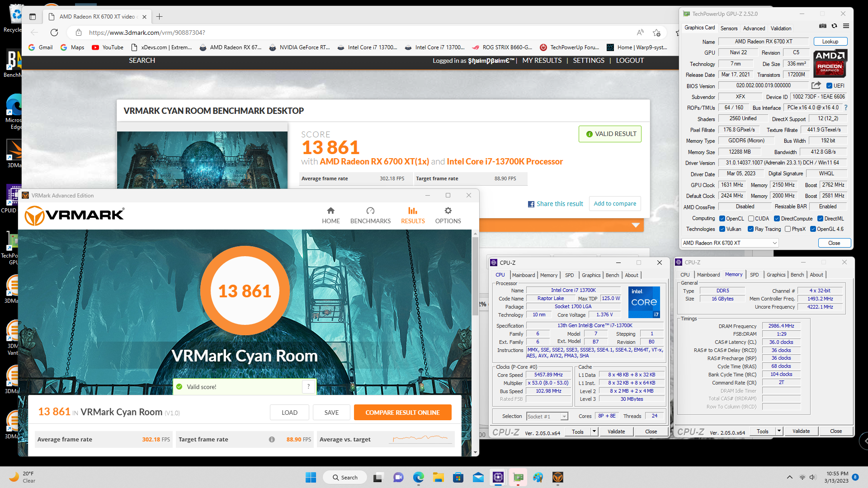This screenshot has height=488, width=868.
Task: Click COMPARE RESULT ONLINE button
Action: click(402, 413)
